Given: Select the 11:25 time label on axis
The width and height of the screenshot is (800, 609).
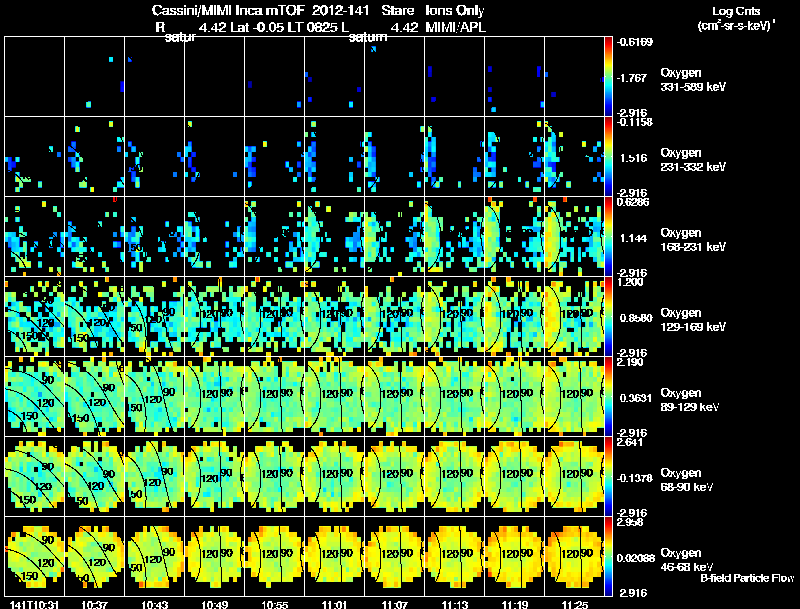Looking at the screenshot, I should (x=575, y=605).
